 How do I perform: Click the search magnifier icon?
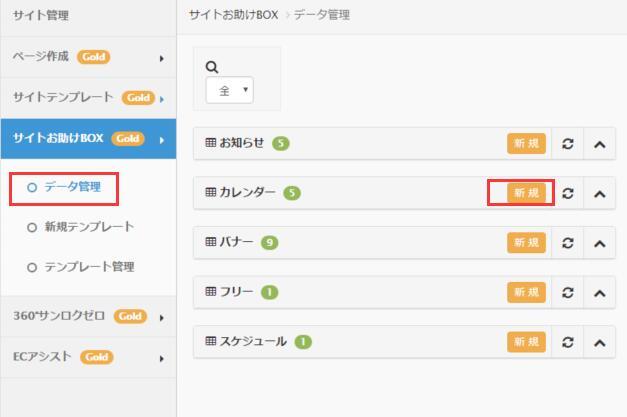click(x=212, y=67)
